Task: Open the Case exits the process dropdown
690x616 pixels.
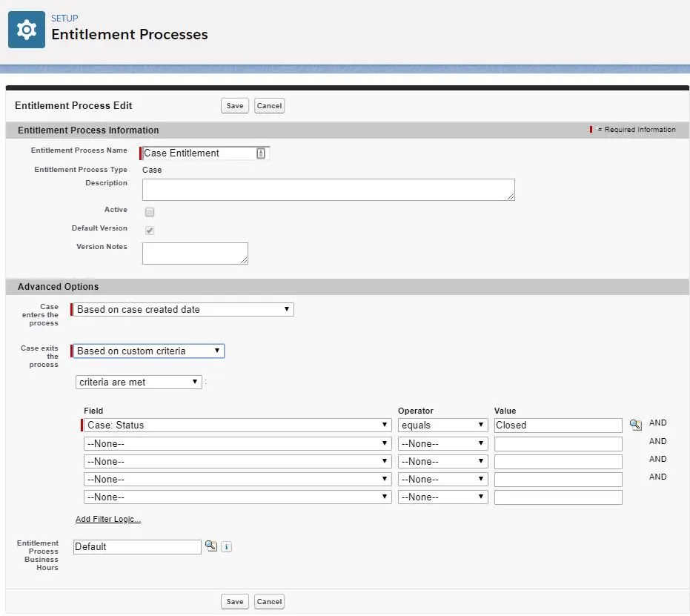Action: (149, 351)
